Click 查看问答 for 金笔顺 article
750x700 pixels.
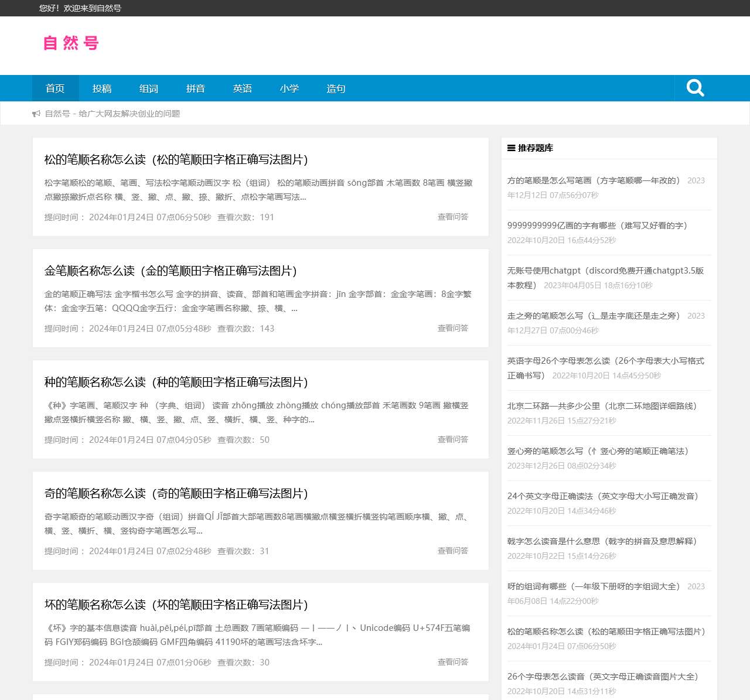(452, 328)
